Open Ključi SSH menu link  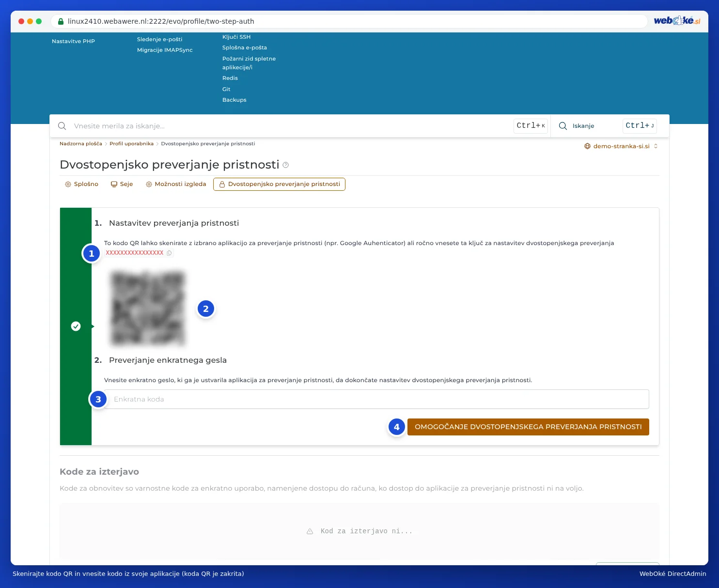[236, 37]
